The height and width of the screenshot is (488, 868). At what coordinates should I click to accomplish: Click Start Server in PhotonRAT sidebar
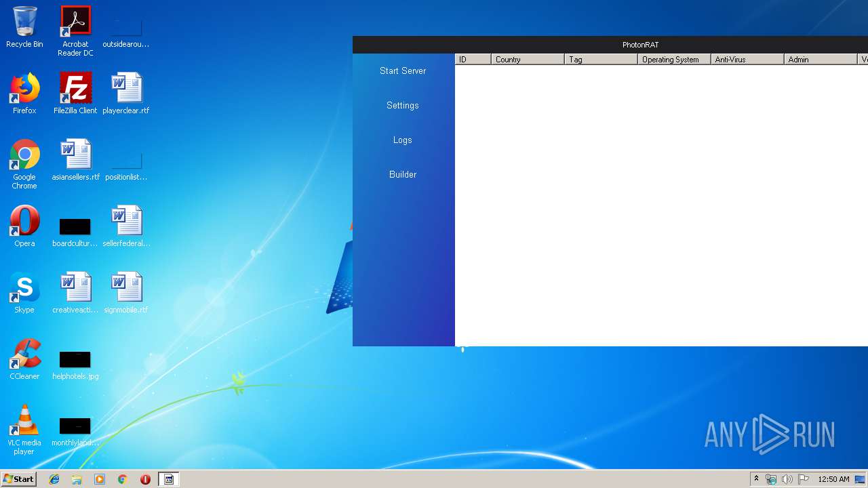(x=403, y=70)
